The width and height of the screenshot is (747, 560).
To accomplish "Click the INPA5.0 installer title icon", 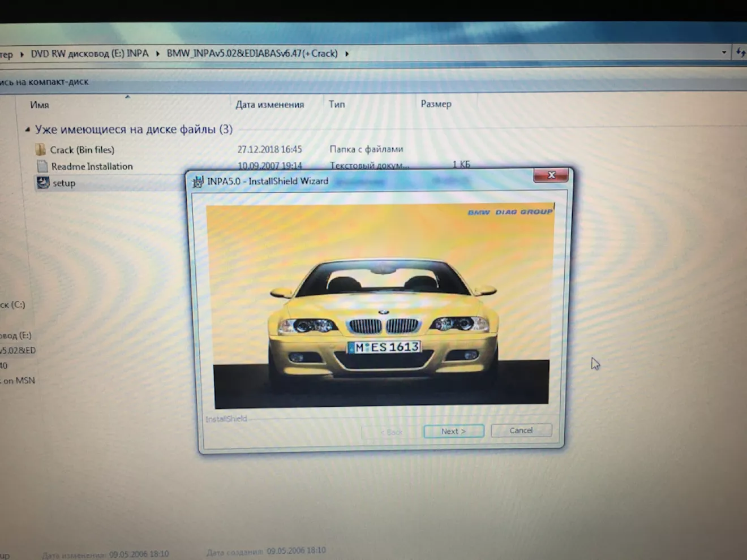I will 198,182.
